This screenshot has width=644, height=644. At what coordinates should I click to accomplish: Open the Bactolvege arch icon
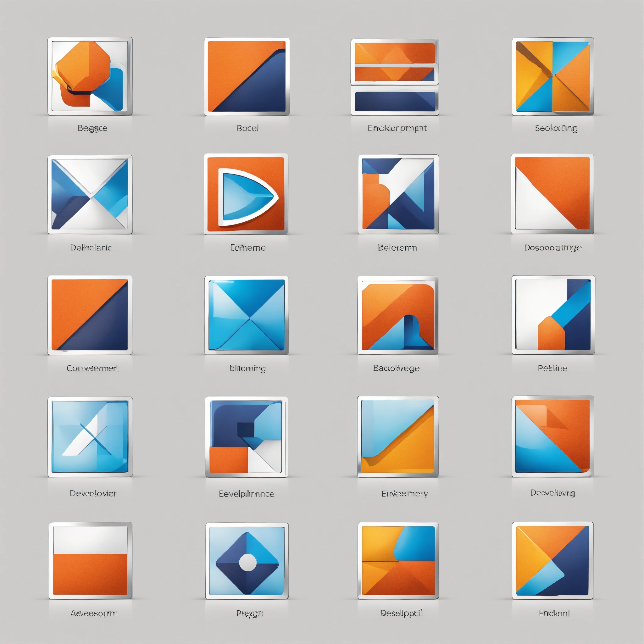(398, 315)
